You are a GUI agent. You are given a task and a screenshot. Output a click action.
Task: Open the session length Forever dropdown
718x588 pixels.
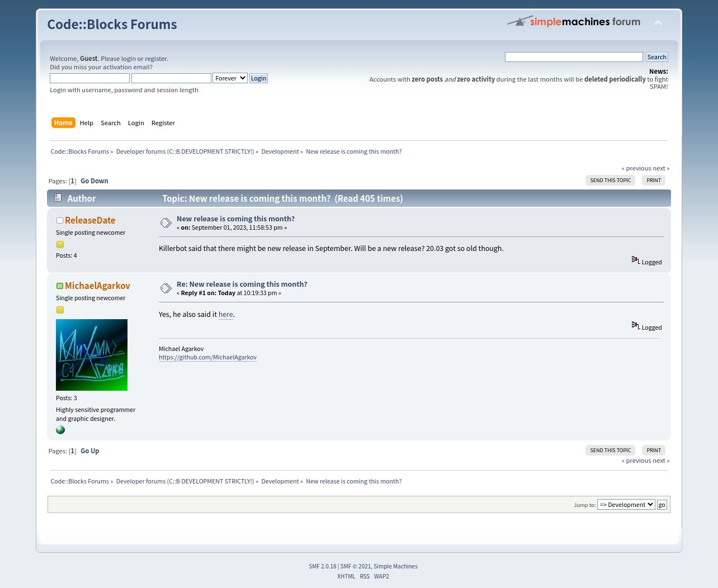coord(230,78)
